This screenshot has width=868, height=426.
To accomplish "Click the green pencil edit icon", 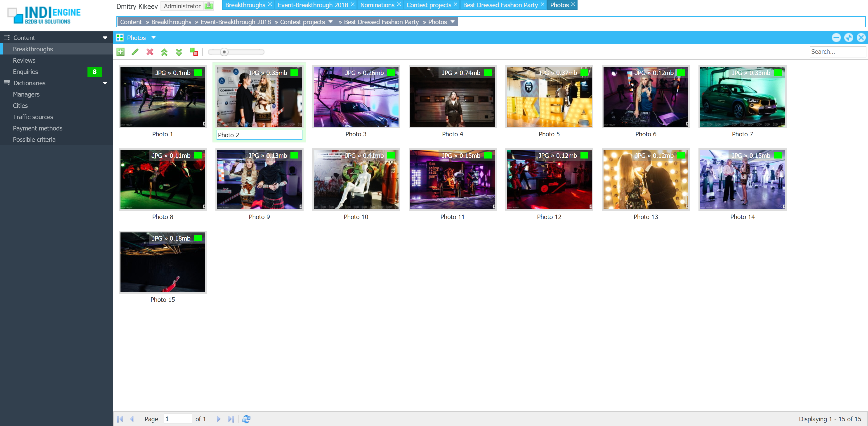I will tap(135, 52).
